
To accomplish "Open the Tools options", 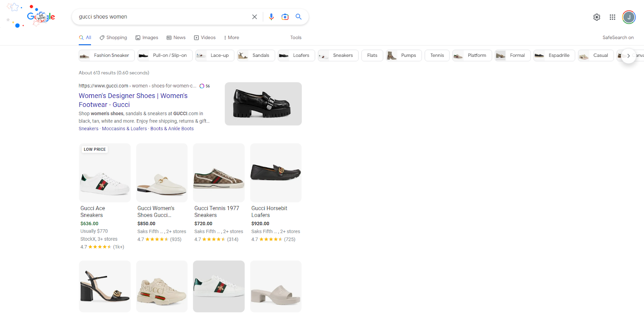I will pyautogui.click(x=296, y=37).
